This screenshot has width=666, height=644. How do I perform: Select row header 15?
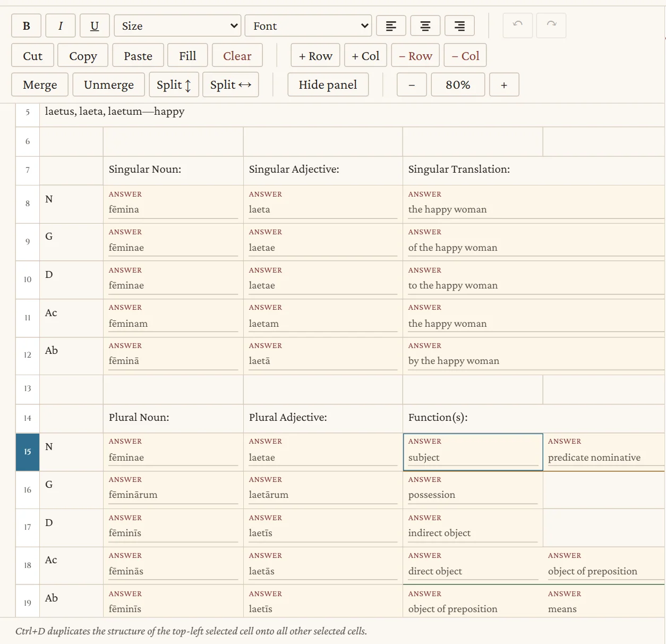tap(28, 452)
